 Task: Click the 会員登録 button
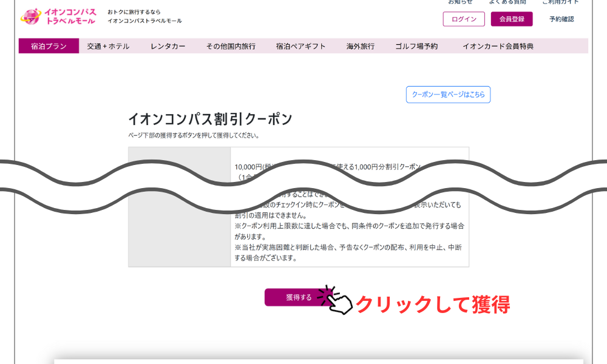point(512,19)
